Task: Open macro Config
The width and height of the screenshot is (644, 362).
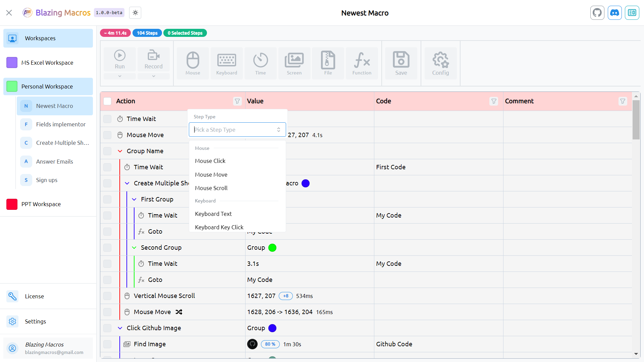Action: (440, 63)
